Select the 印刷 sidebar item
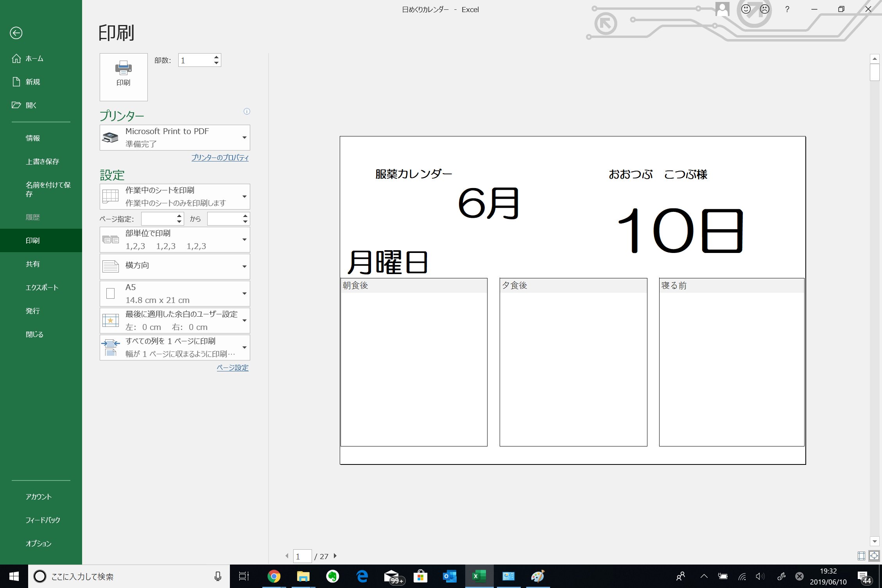Image resolution: width=882 pixels, height=588 pixels. pyautogui.click(x=41, y=240)
